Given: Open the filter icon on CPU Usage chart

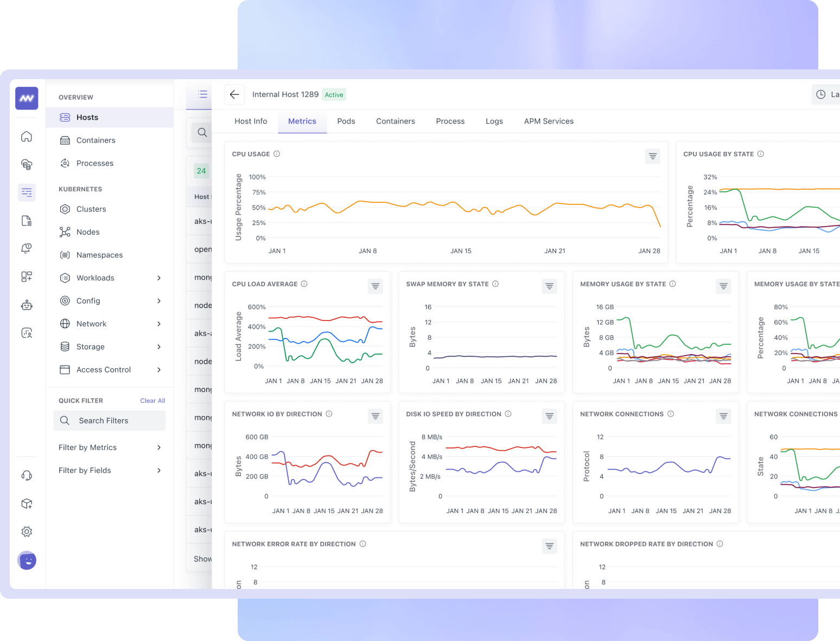Looking at the screenshot, I should click(653, 156).
